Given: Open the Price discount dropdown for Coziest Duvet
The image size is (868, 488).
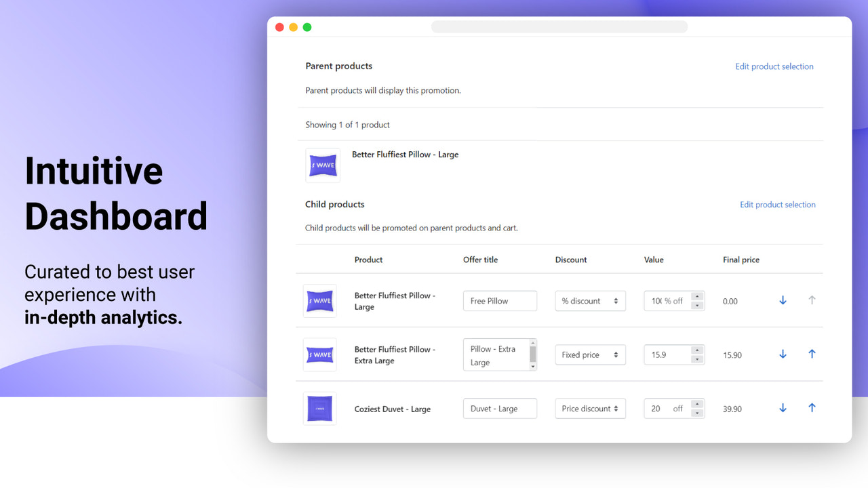Looking at the screenshot, I should pyautogui.click(x=590, y=408).
